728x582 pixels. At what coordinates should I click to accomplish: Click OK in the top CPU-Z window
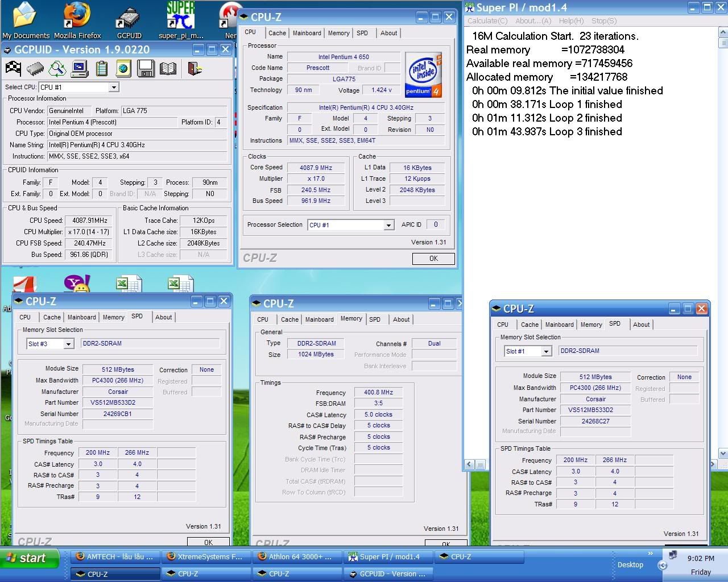(x=433, y=259)
